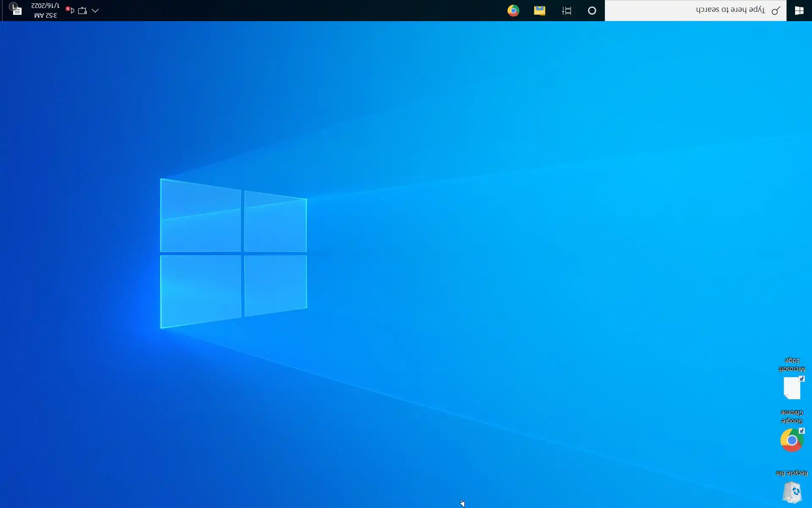Open Cortana from the taskbar circle
Screen dimensions: 812x508
[592, 11]
